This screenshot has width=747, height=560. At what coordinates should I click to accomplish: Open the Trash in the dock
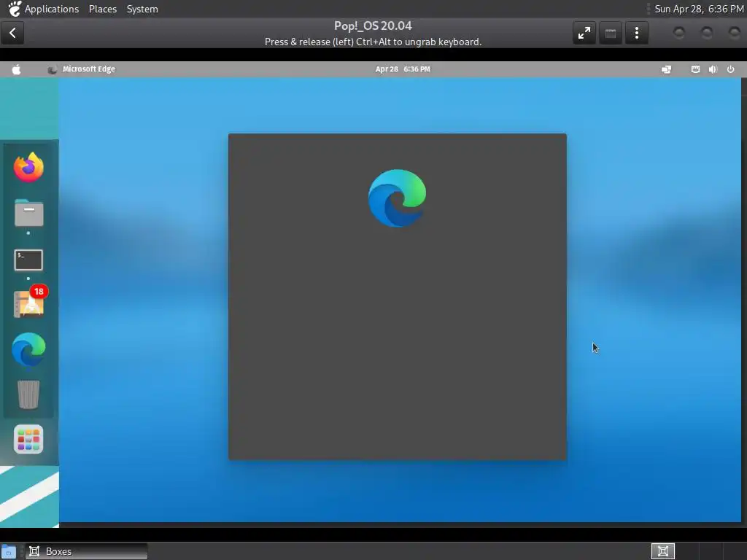click(28, 394)
